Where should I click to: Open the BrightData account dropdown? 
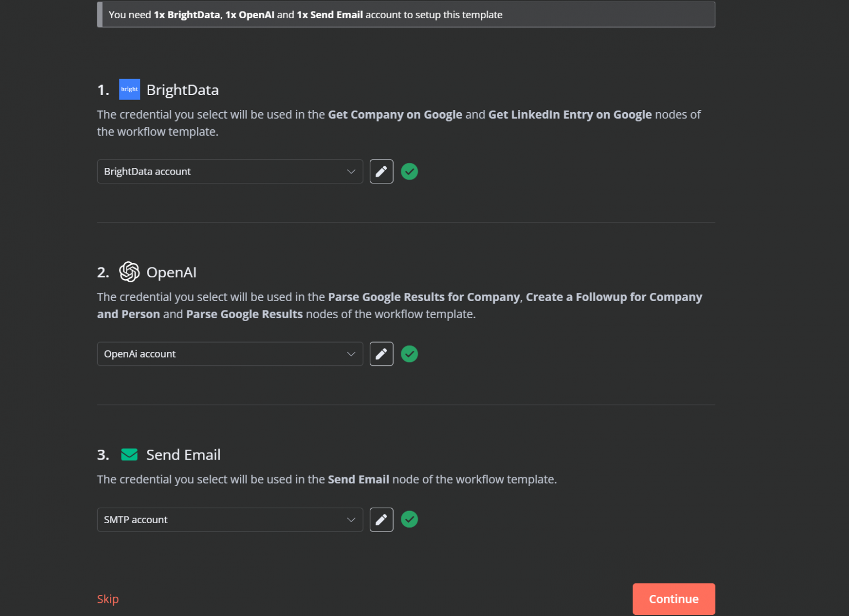click(x=230, y=171)
